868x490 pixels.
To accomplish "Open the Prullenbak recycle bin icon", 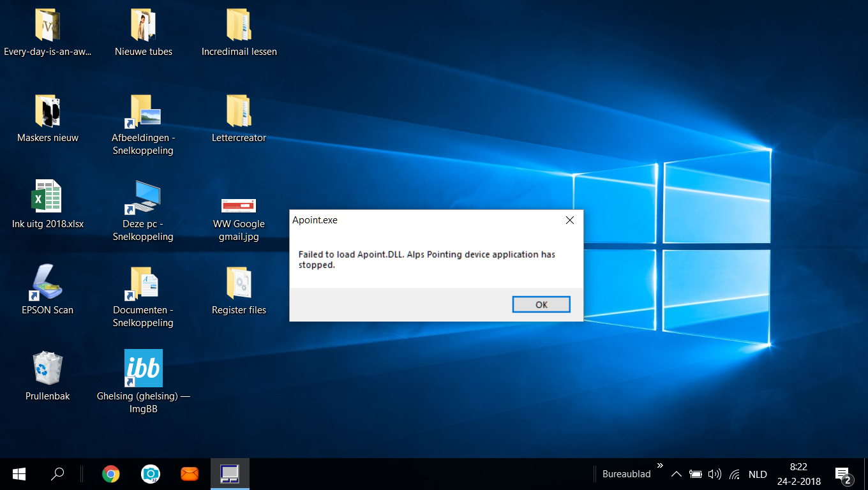I will tap(48, 368).
